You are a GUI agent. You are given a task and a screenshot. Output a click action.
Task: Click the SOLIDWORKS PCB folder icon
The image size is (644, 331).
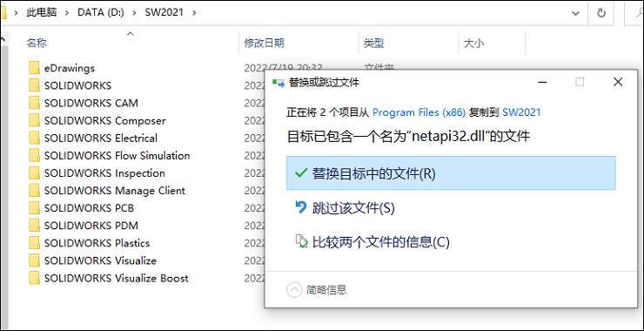click(34, 208)
